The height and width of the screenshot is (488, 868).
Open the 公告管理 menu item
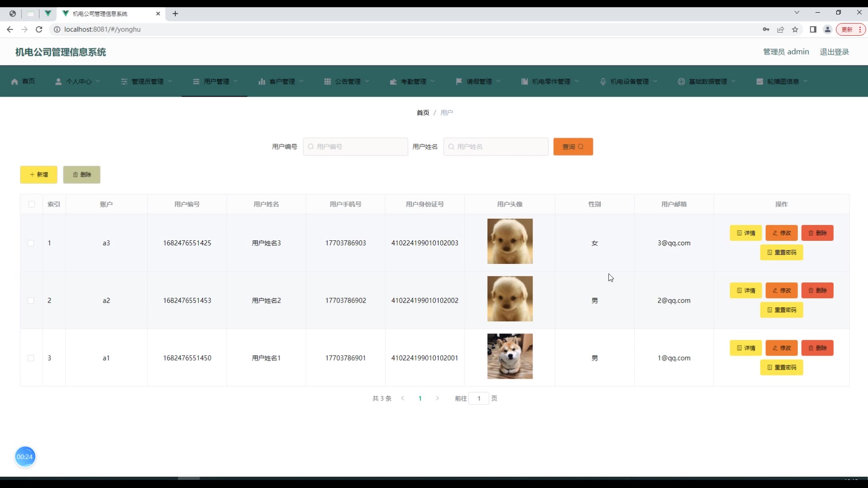point(347,82)
